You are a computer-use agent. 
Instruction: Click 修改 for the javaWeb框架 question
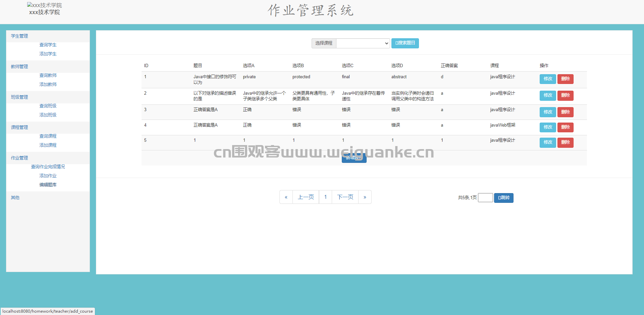[x=548, y=127]
